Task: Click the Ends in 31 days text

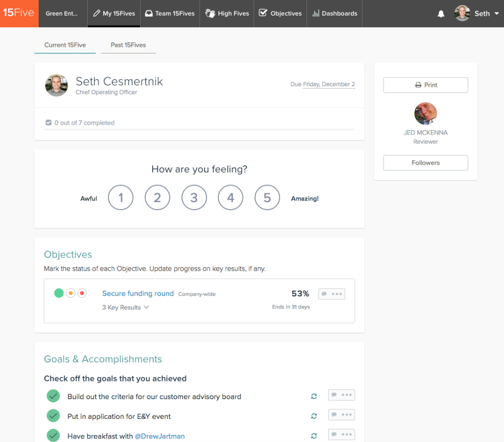Action: pyautogui.click(x=291, y=306)
